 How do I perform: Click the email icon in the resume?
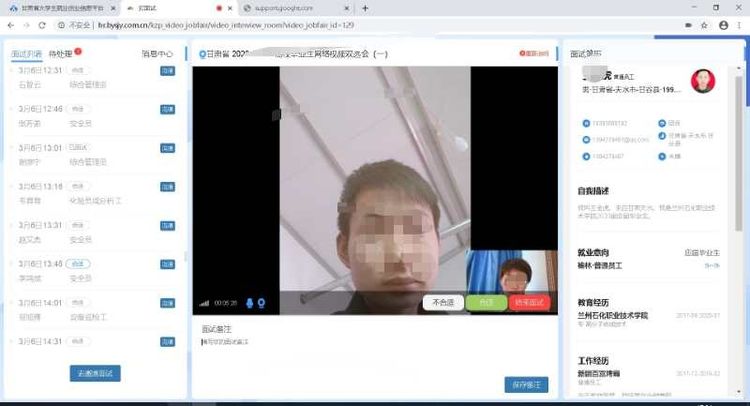point(586,140)
